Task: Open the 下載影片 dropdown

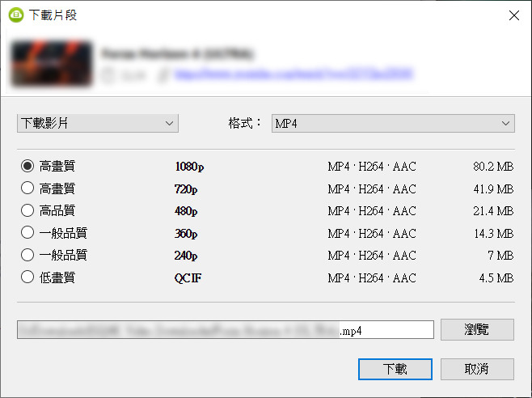Action: coord(98,123)
